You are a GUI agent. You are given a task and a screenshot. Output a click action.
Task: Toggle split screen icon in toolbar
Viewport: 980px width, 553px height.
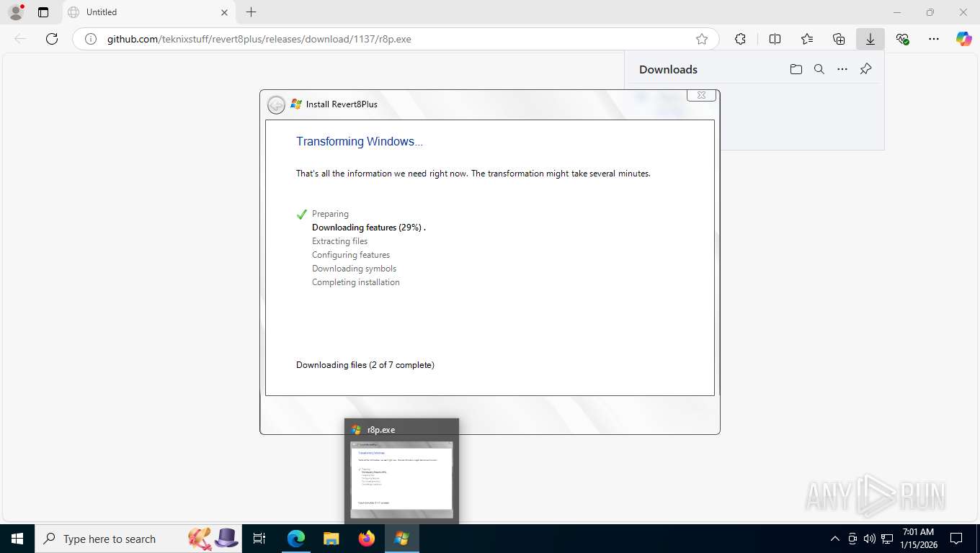[775, 39]
